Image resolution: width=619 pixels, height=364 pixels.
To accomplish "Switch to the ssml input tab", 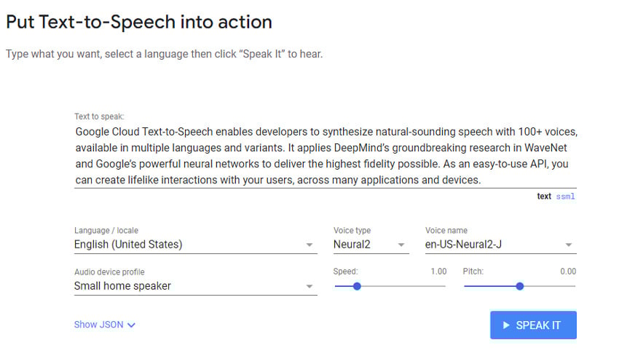I will [565, 197].
